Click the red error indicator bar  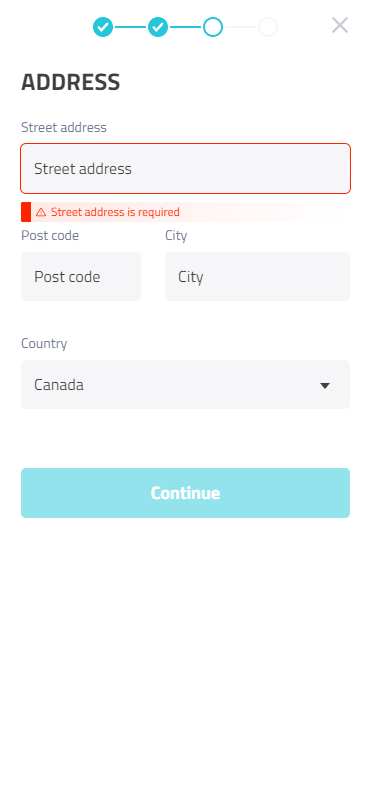(26, 212)
